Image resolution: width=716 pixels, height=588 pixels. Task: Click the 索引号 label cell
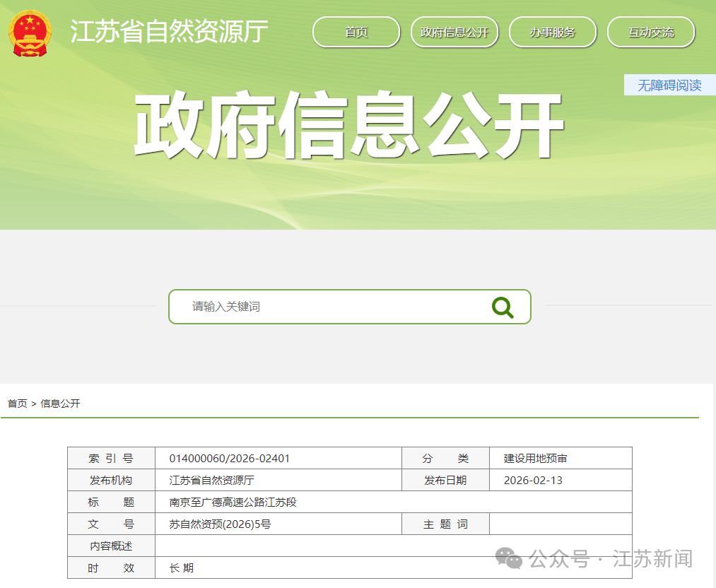point(112,459)
